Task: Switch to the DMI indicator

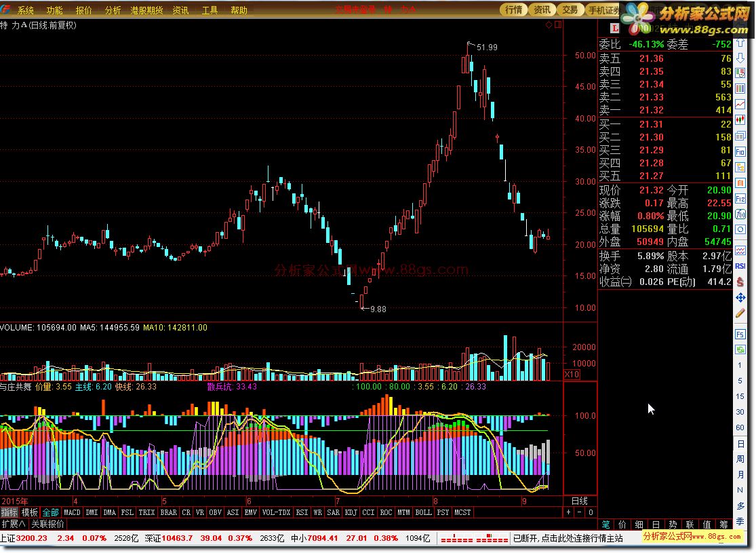Action: click(92, 512)
